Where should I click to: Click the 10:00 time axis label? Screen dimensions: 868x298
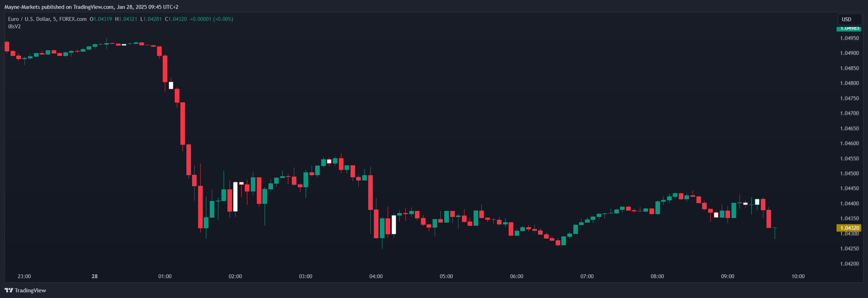click(x=798, y=276)
